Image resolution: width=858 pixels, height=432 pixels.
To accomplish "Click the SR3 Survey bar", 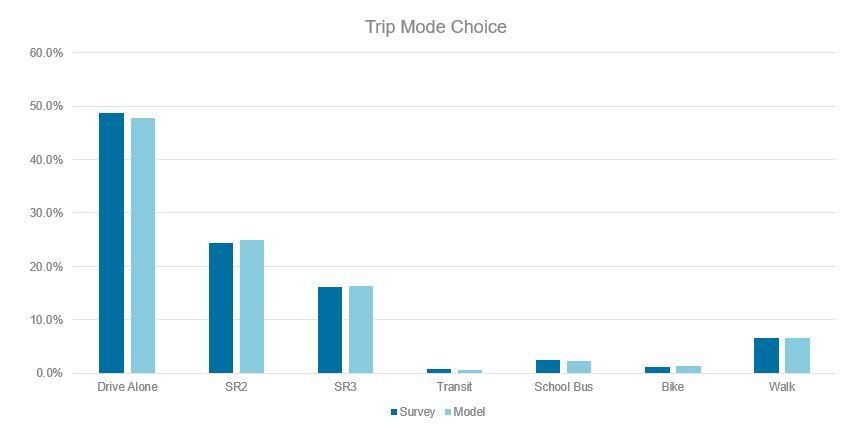I will (x=330, y=330).
